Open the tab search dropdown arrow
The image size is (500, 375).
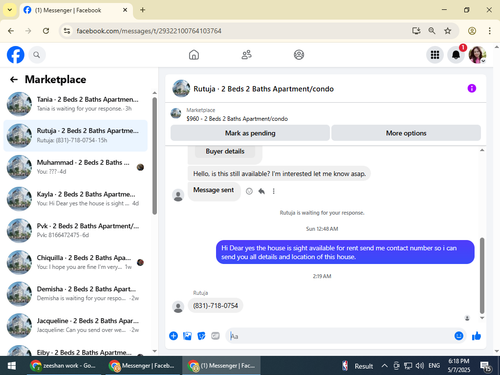tap(10, 10)
